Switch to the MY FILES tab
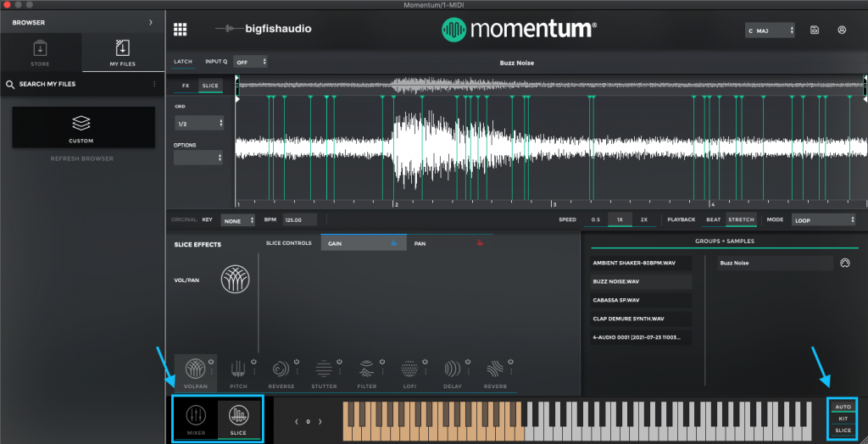The width and height of the screenshot is (868, 444). pyautogui.click(x=123, y=53)
